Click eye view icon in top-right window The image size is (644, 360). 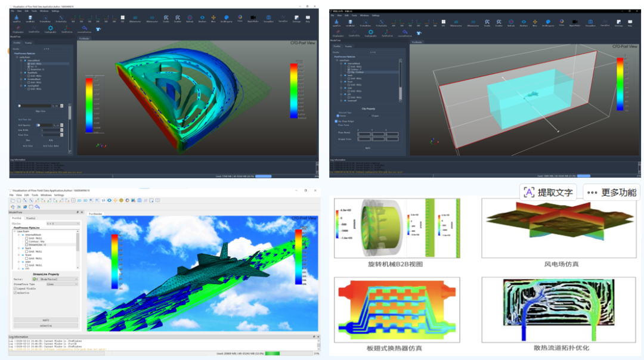524,22
